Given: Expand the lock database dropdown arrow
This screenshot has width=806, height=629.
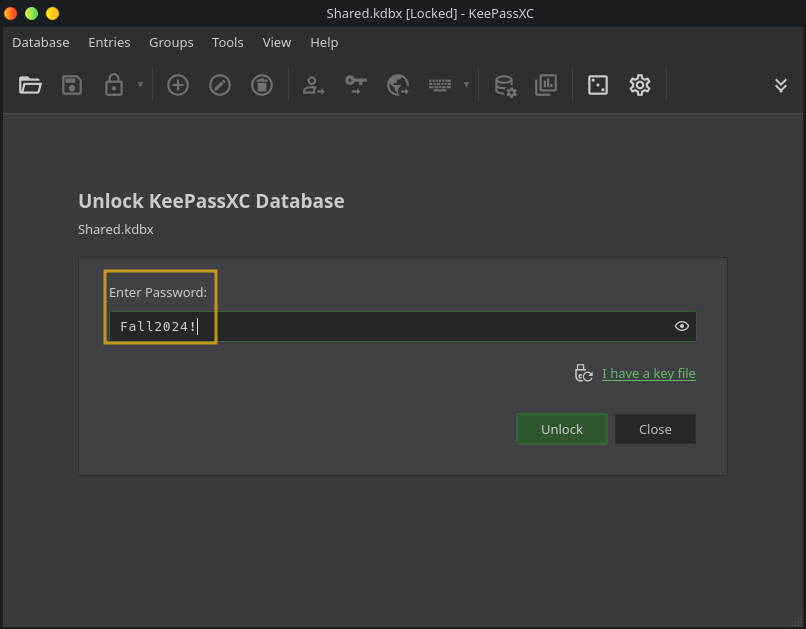Looking at the screenshot, I should point(140,85).
